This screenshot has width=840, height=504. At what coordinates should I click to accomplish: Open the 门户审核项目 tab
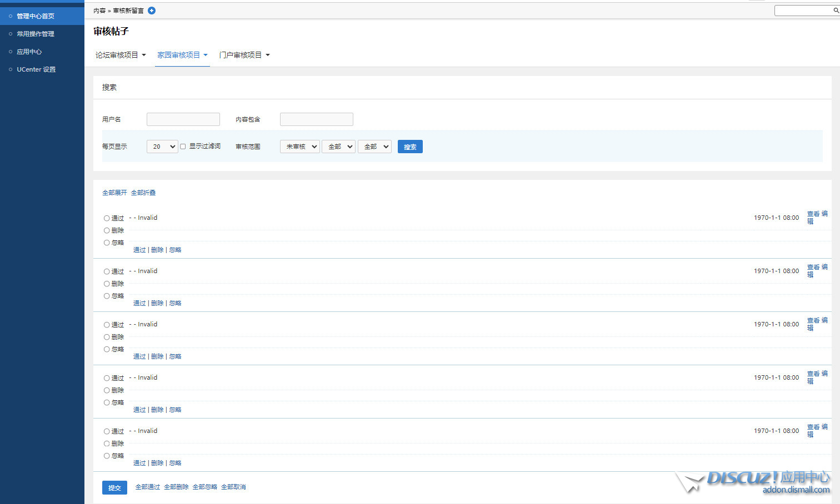[244, 55]
